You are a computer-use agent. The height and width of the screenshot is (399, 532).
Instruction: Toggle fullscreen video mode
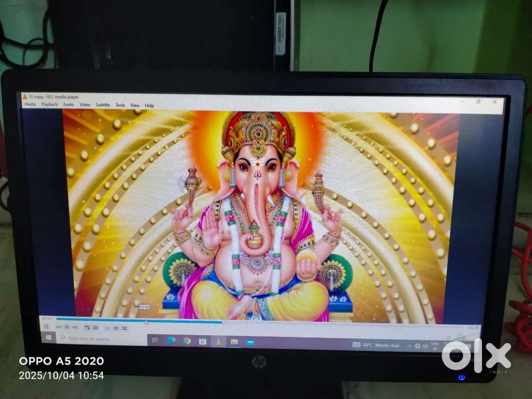tap(87, 327)
